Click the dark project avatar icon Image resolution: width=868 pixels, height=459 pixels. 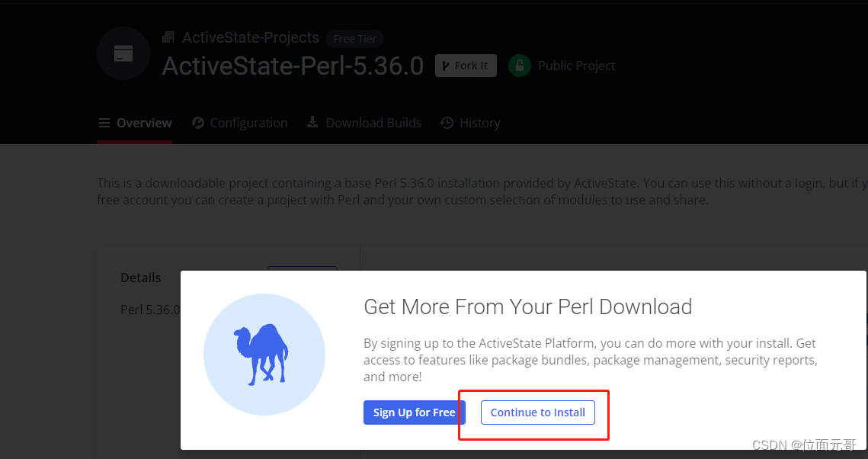123,53
